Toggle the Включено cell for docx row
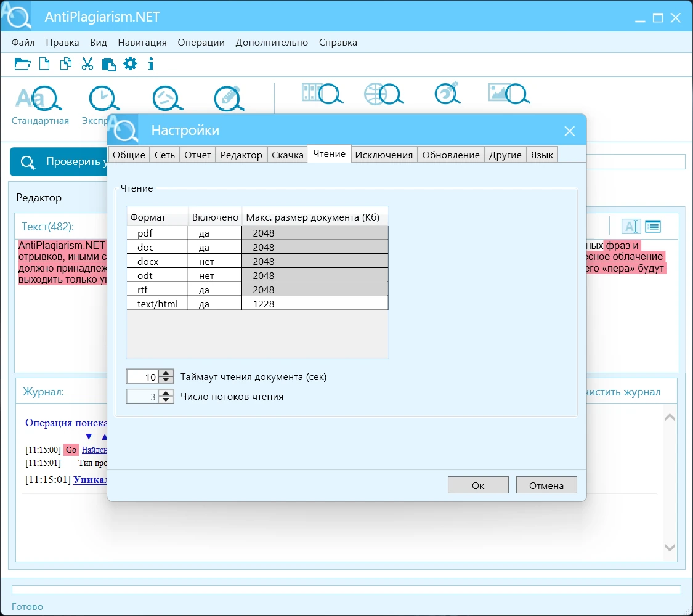 (x=215, y=261)
